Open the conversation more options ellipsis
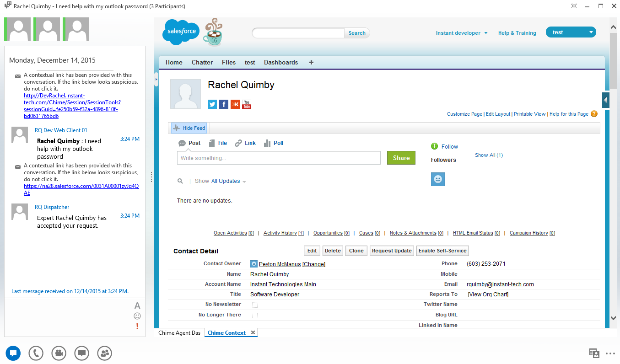620x364 pixels. coord(610,353)
